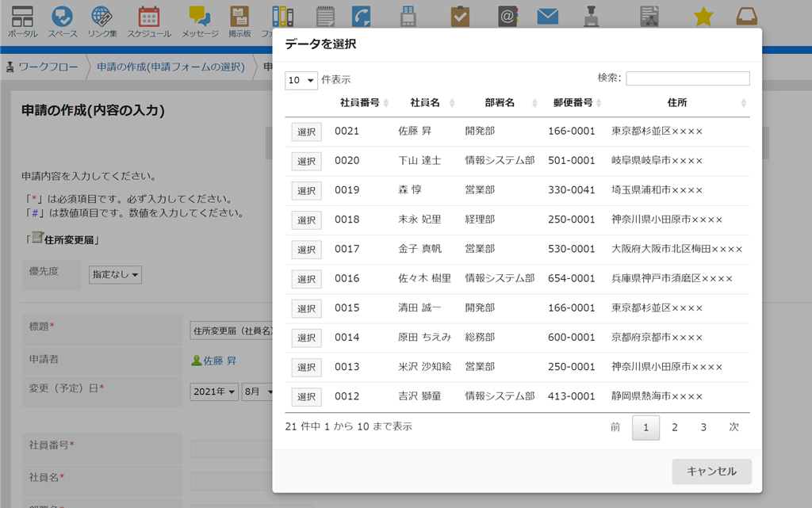Click 選択 for employee 0021
The width and height of the screenshot is (812, 508).
click(307, 132)
